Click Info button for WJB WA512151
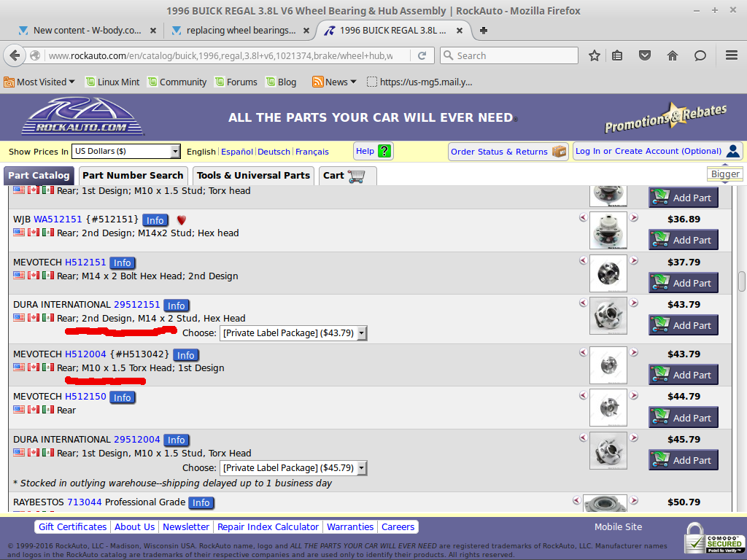The height and width of the screenshot is (560, 747). tap(155, 220)
